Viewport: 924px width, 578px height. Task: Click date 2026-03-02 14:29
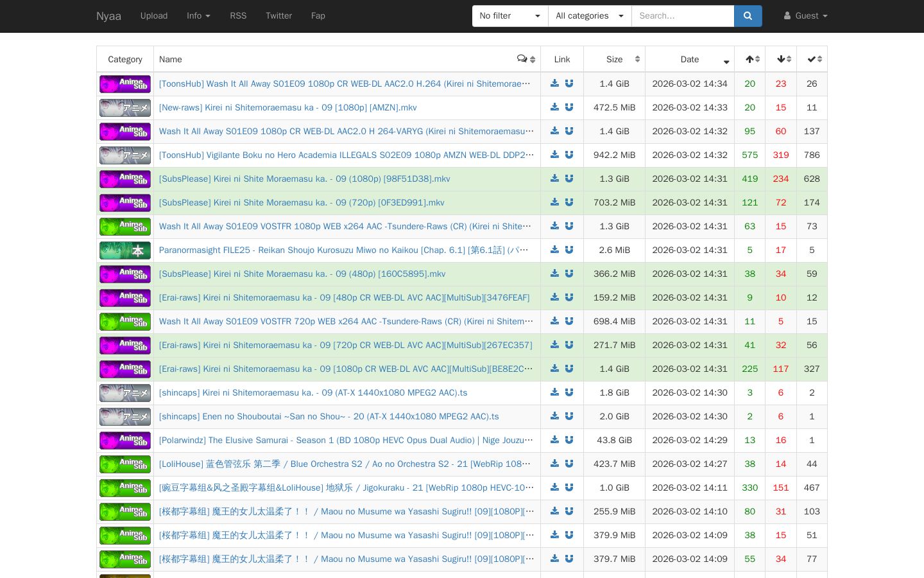[x=690, y=440]
